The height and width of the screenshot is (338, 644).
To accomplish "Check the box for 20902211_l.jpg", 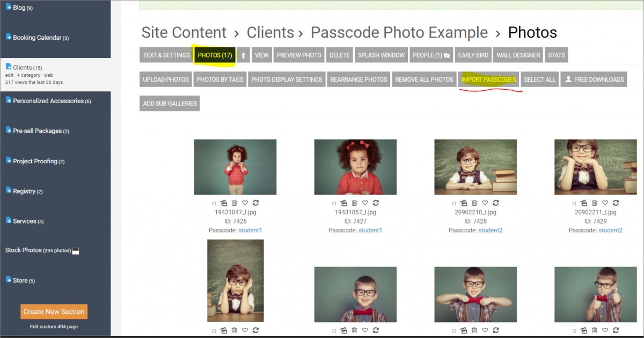I will tap(574, 204).
